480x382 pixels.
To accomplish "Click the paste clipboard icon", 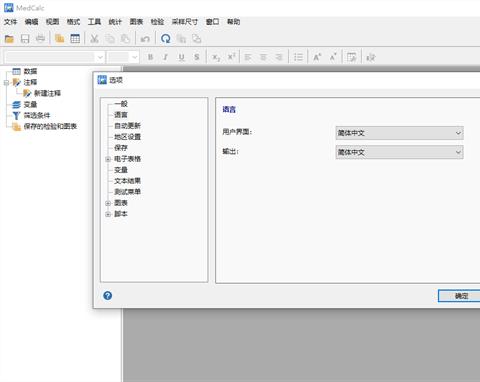I will point(125,39).
